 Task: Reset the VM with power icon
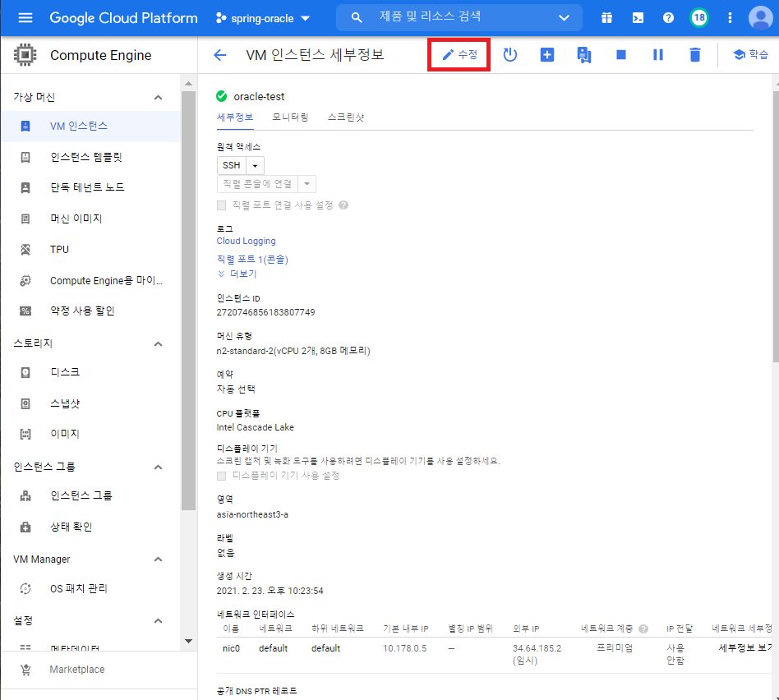tap(509, 55)
